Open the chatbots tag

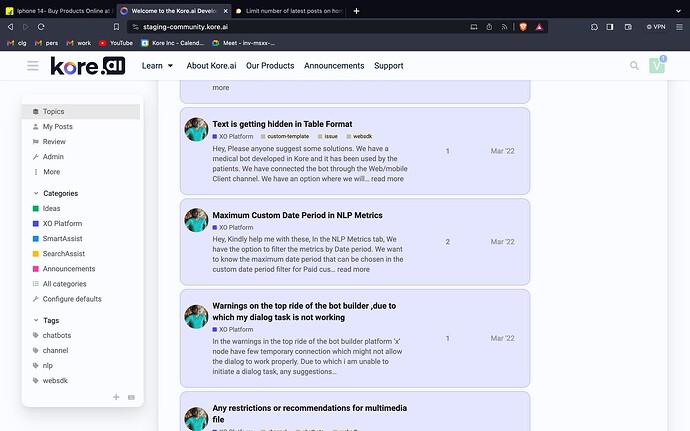[81, 335]
